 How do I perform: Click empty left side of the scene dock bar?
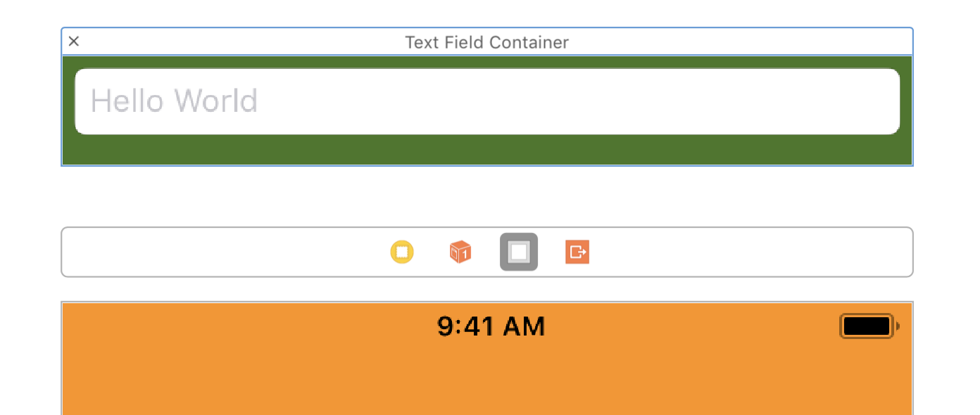click(211, 252)
